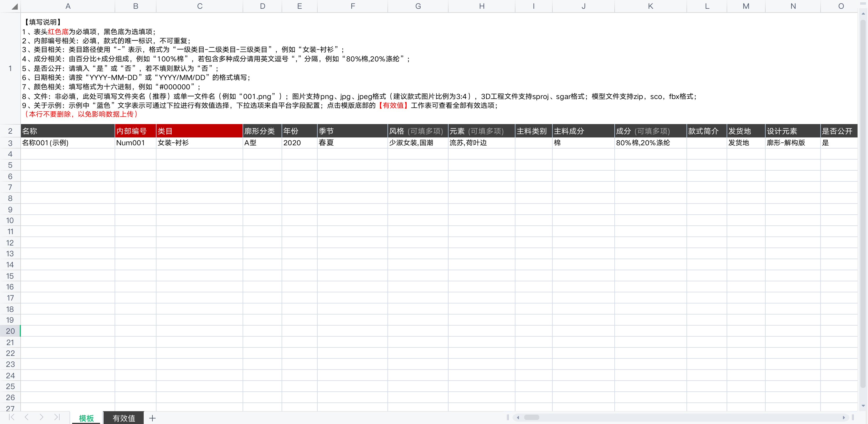Click the previous-sheet navigation arrow
Screen dimensions: 868x424
[27, 417]
